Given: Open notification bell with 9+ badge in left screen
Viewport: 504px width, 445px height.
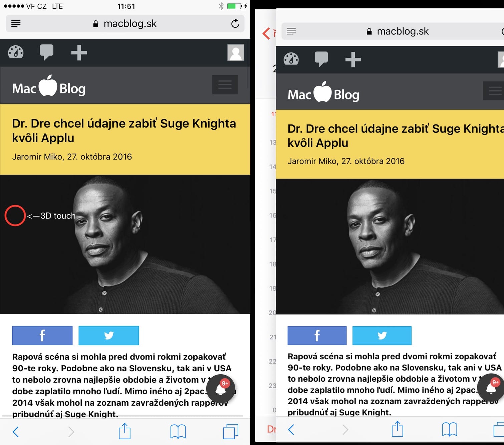Looking at the screenshot, I should 221,389.
